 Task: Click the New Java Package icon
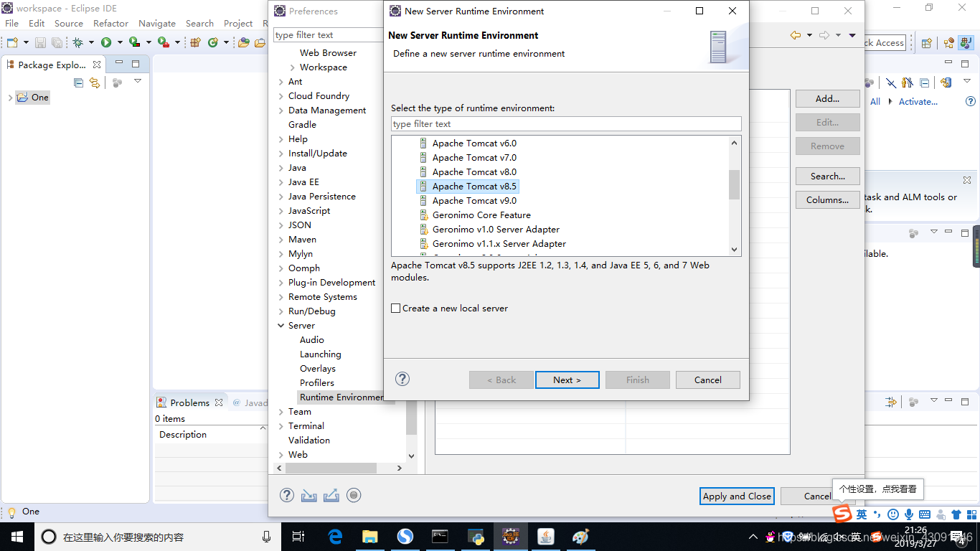tap(194, 42)
